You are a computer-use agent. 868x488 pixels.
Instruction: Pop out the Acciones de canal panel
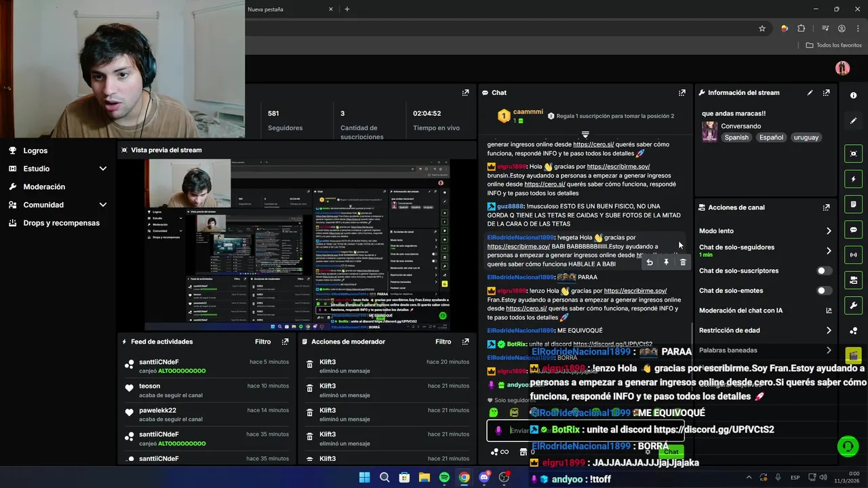click(826, 207)
